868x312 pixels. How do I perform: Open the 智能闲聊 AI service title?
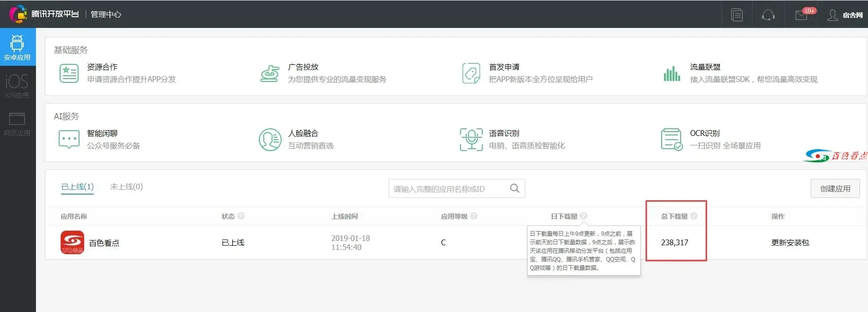(102, 134)
